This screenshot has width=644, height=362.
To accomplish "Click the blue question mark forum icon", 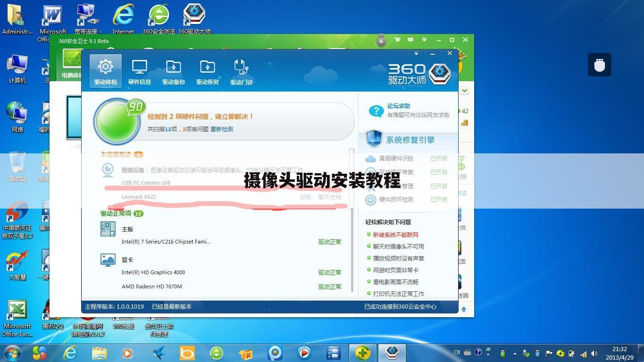I will coord(376,111).
